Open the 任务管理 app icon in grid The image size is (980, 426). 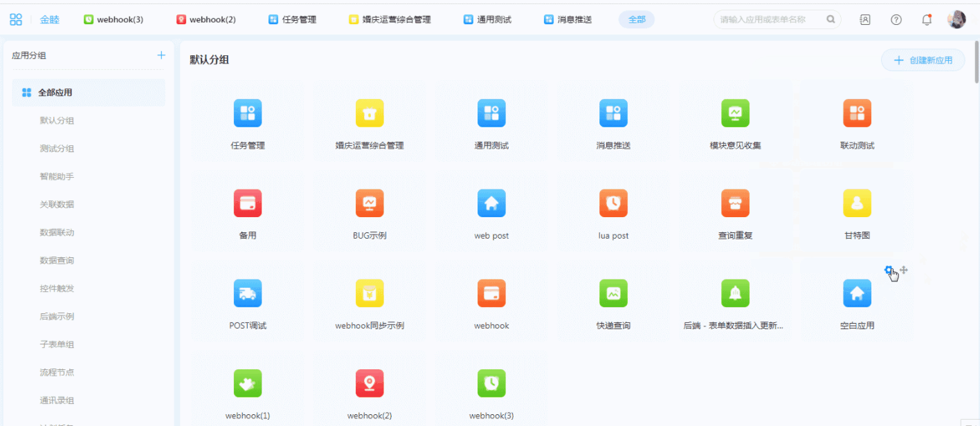(x=247, y=113)
